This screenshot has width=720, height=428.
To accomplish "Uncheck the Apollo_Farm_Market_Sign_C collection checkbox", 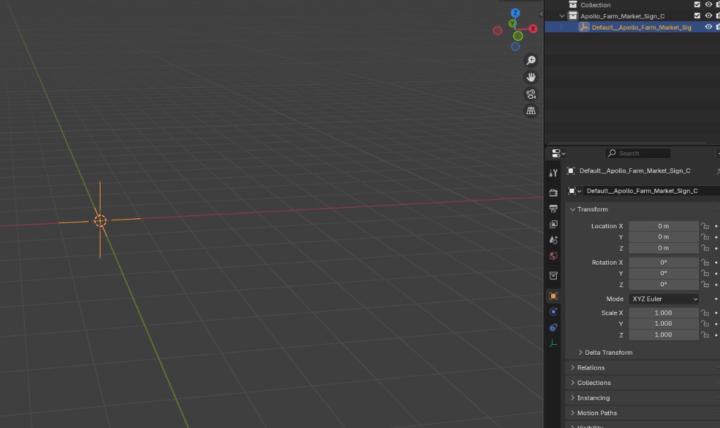I will pos(697,16).
